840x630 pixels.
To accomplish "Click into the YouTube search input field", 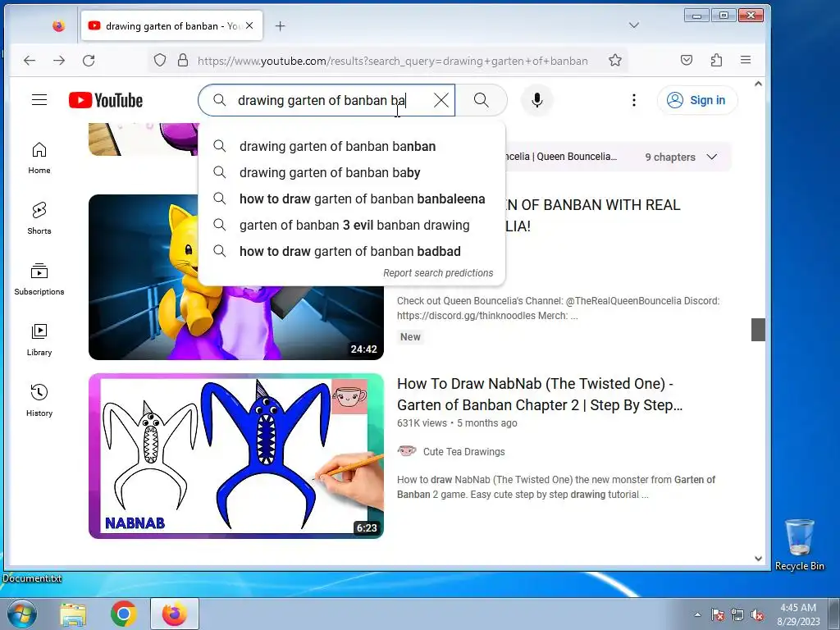I will tap(326, 100).
